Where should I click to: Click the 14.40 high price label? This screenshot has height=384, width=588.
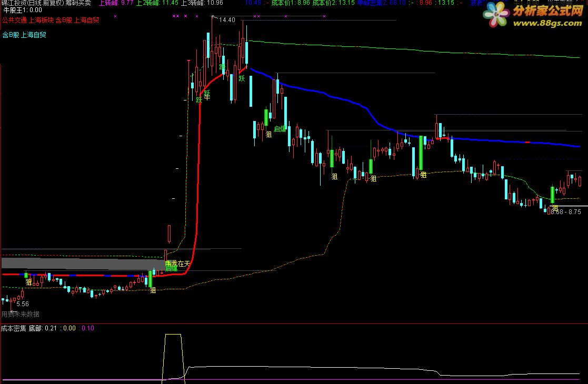point(227,20)
